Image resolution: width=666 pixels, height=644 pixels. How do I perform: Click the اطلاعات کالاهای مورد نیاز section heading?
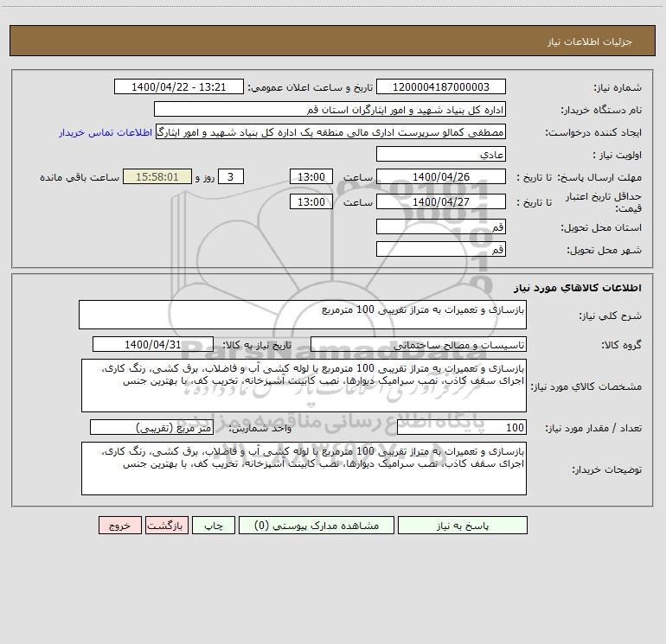click(x=578, y=288)
